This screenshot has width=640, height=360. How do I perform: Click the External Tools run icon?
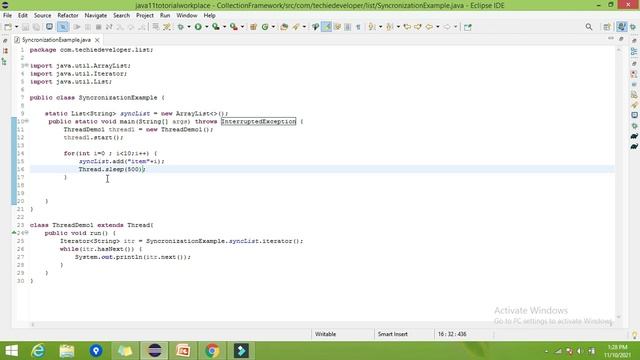234,27
